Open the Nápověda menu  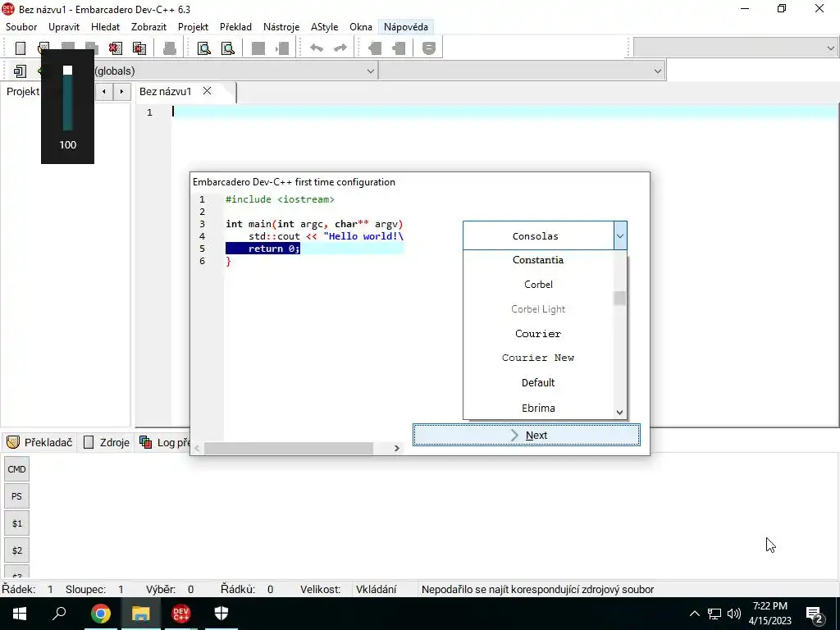pyautogui.click(x=405, y=27)
